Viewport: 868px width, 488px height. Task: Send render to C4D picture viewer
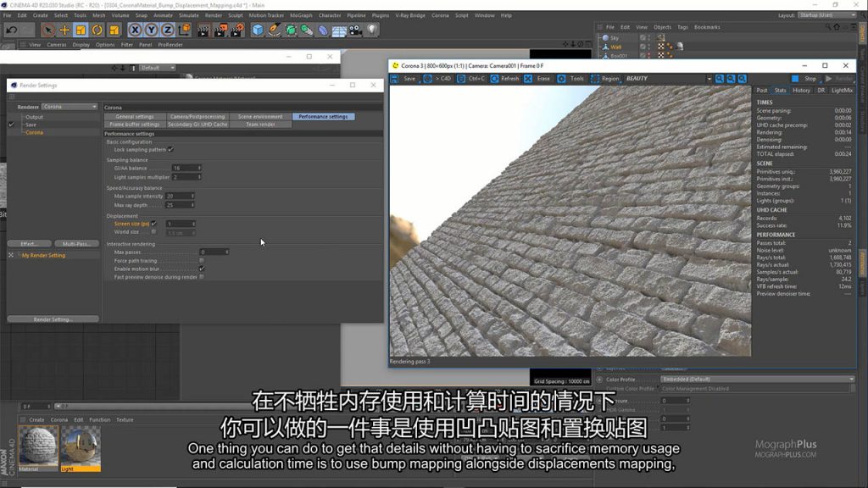pos(438,79)
